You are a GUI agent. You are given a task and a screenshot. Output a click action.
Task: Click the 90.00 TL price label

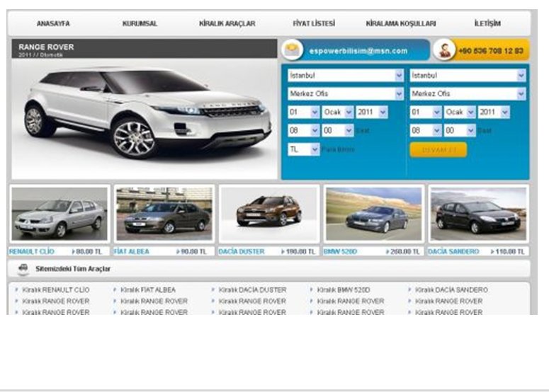point(191,251)
